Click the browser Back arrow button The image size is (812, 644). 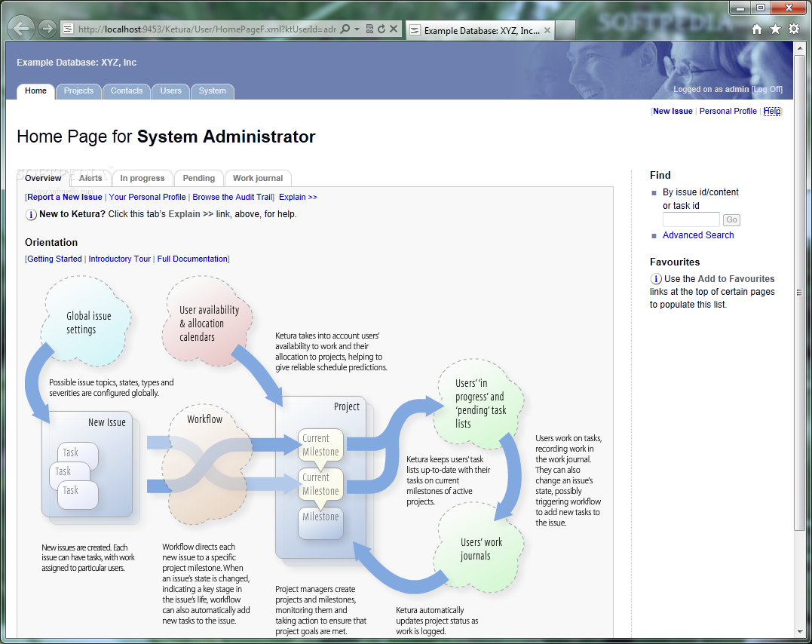click(21, 29)
